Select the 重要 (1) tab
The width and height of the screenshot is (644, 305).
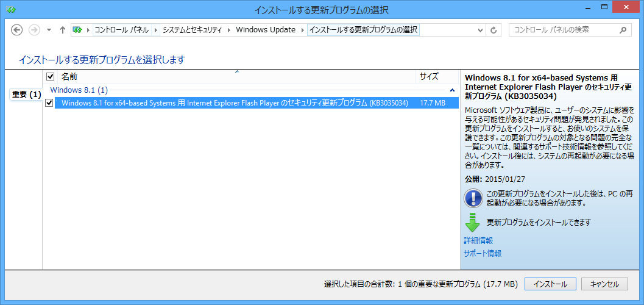click(26, 94)
